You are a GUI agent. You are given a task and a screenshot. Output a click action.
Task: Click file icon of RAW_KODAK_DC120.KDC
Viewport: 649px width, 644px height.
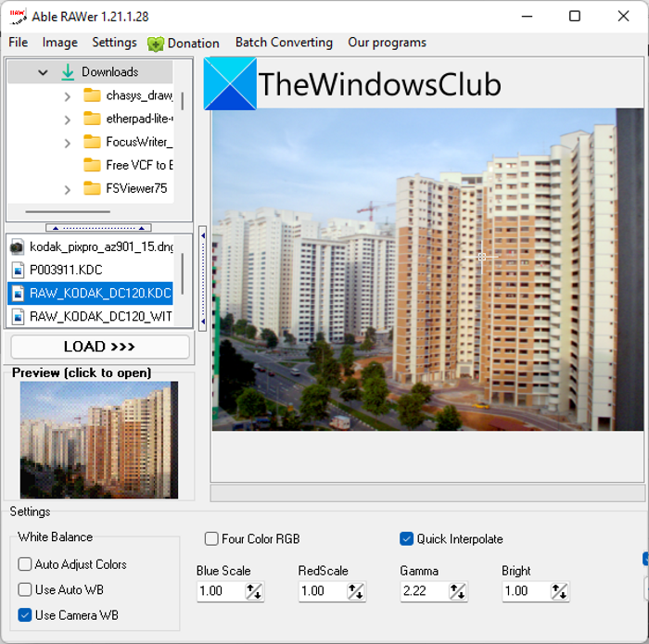click(18, 294)
